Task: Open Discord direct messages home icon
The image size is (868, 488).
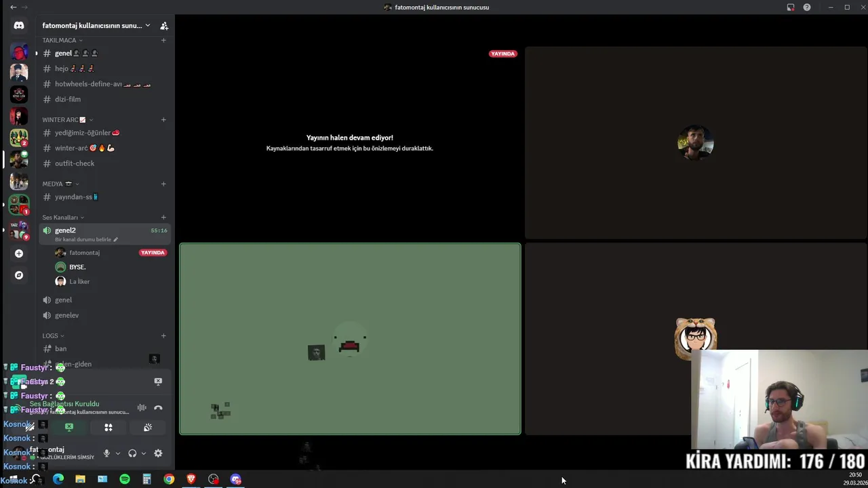Action: [x=19, y=26]
